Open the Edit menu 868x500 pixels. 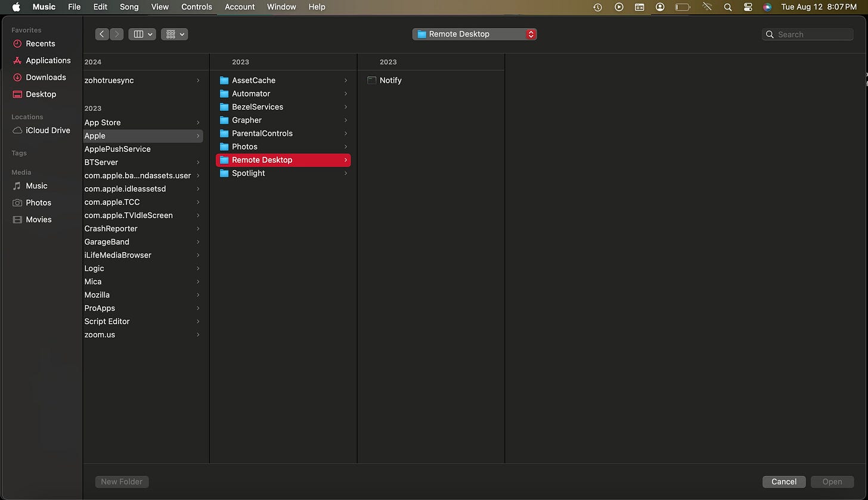click(x=100, y=7)
